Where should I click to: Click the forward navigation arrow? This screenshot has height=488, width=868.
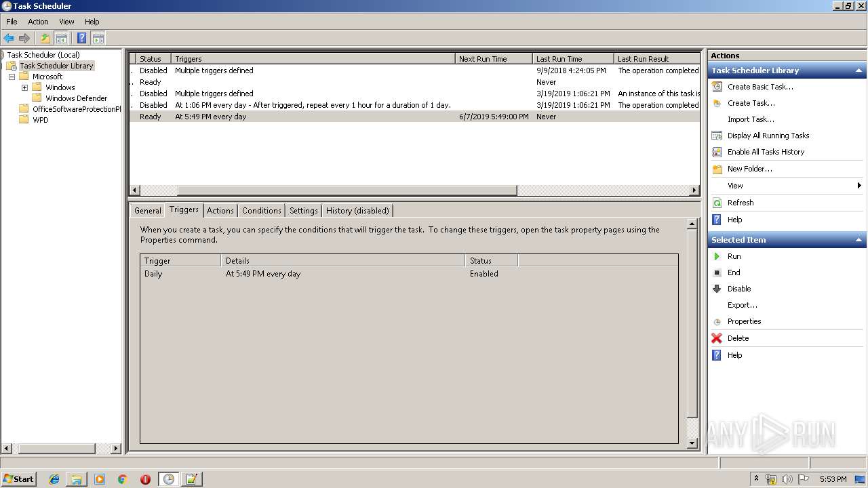[x=24, y=39]
